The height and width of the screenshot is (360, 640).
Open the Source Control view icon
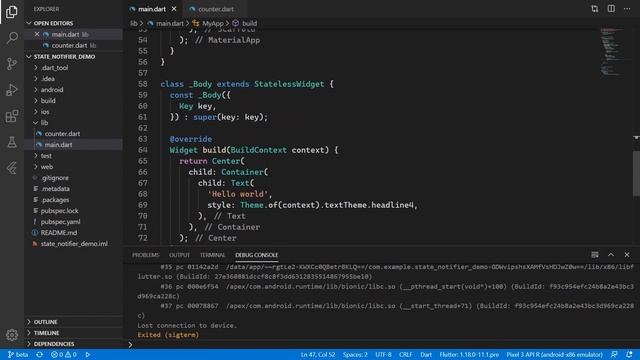tap(12, 64)
